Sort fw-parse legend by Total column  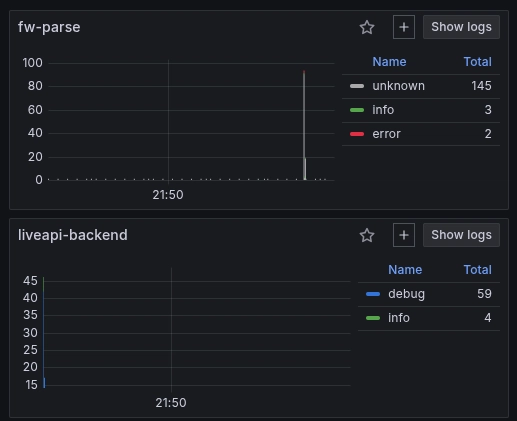coord(477,62)
